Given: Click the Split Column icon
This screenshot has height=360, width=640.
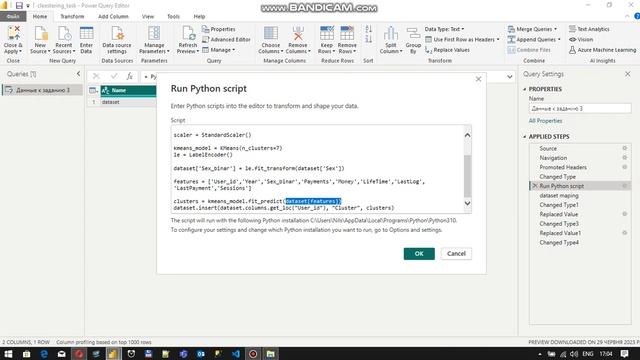Looking at the screenshot, I should 391,39.
